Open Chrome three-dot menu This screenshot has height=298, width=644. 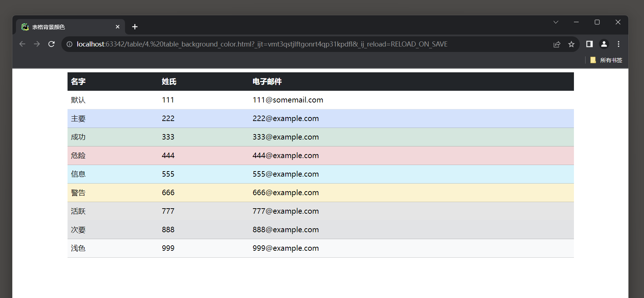point(619,44)
